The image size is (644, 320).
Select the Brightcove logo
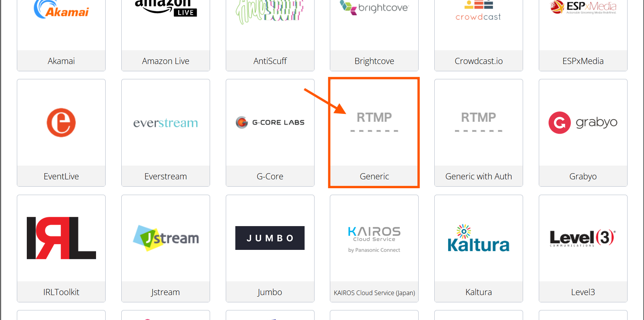(374, 8)
